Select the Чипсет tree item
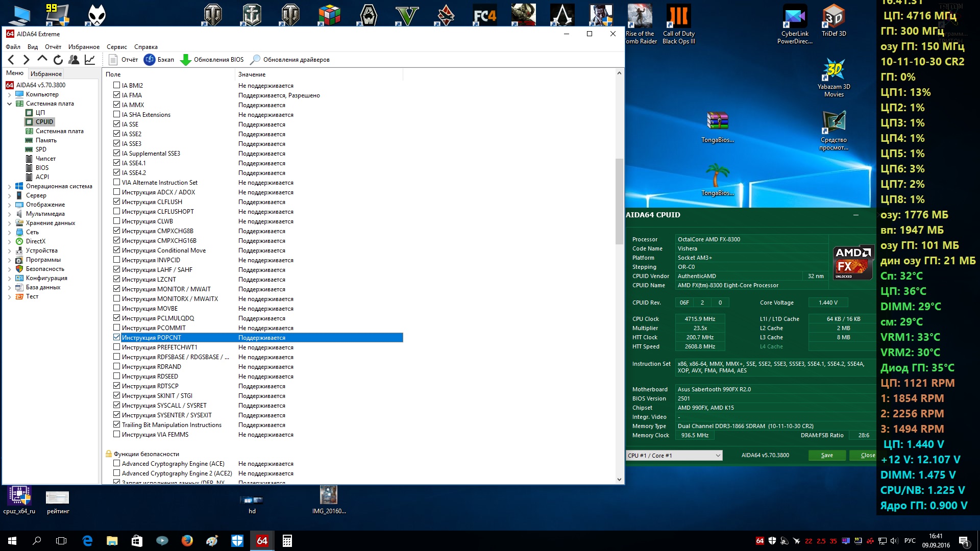Viewport: 980px width, 551px height. tap(45, 159)
